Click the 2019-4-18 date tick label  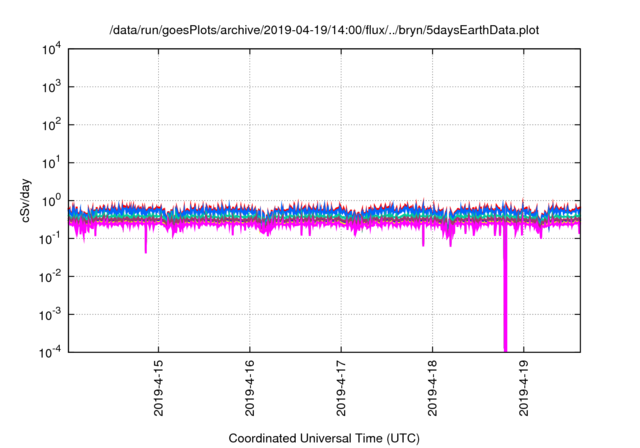(433, 388)
